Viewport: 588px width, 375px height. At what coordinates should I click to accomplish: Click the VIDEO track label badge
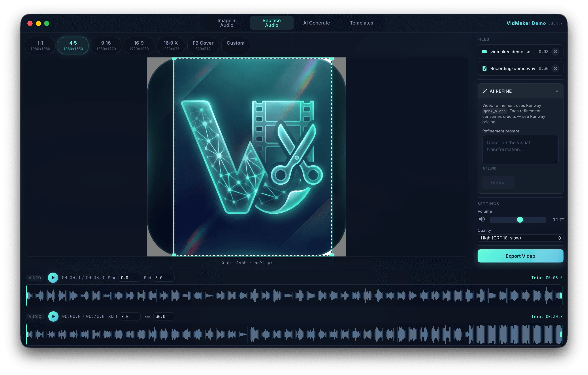35,278
